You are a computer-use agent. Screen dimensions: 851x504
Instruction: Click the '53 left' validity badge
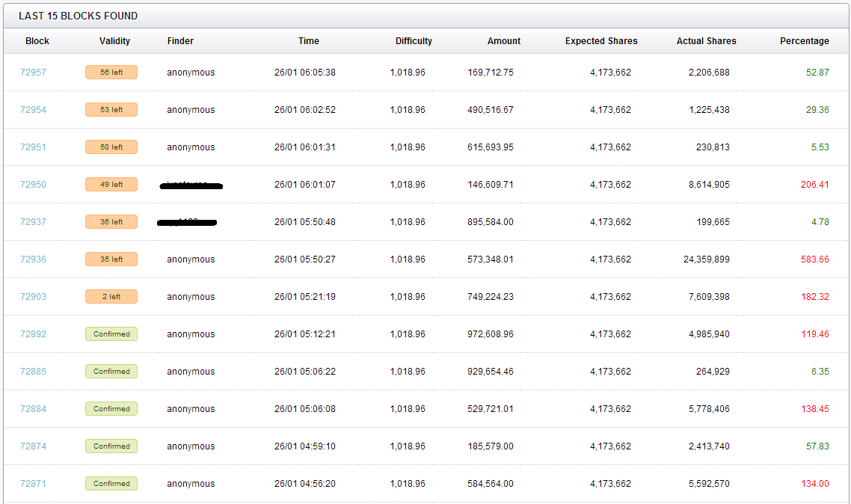tap(111, 110)
